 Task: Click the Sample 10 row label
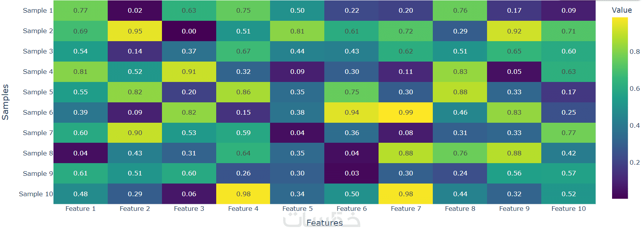pos(36,194)
